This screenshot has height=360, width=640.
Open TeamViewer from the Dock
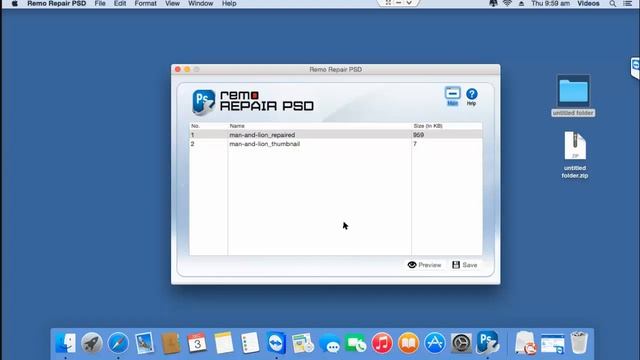coord(276,342)
